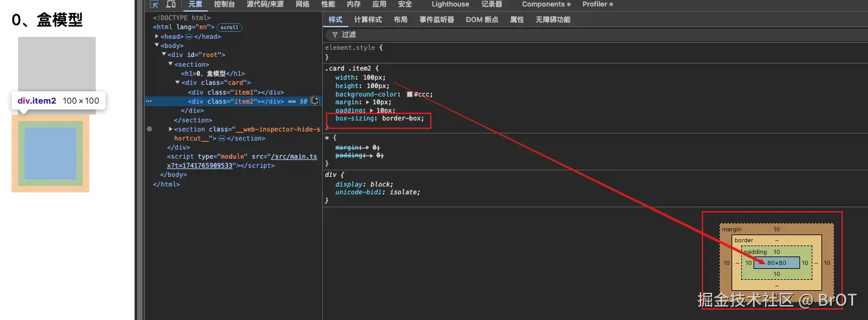This screenshot has height=320, width=868.
Task: Click the padding label in box model
Action: pos(757,252)
